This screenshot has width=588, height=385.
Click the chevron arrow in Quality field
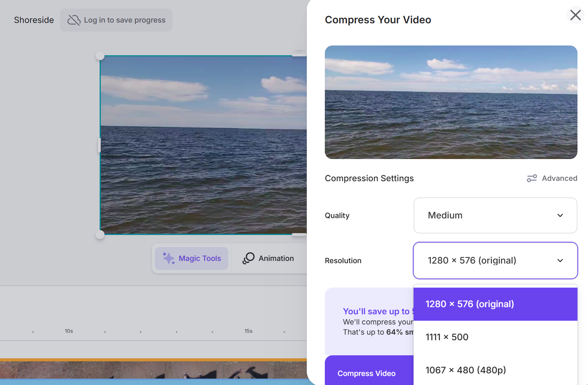pos(560,215)
